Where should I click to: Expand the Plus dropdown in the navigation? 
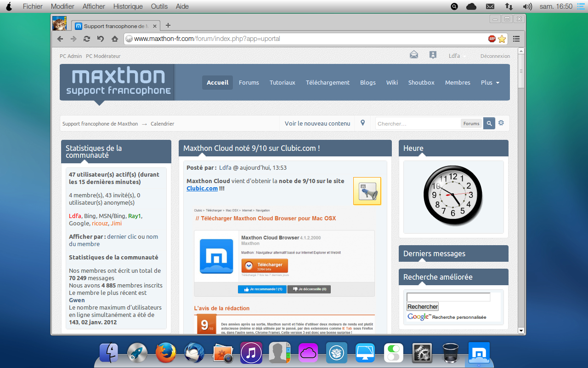click(x=490, y=82)
